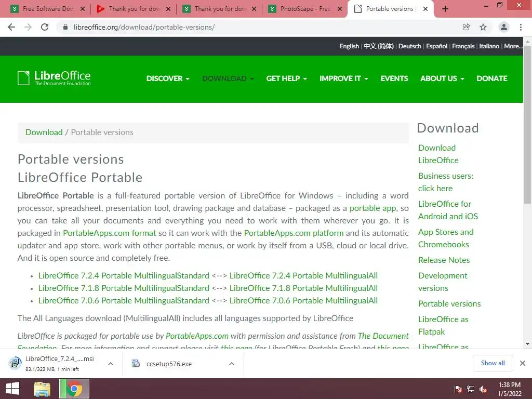Click the browser back arrow

pyautogui.click(x=11, y=27)
